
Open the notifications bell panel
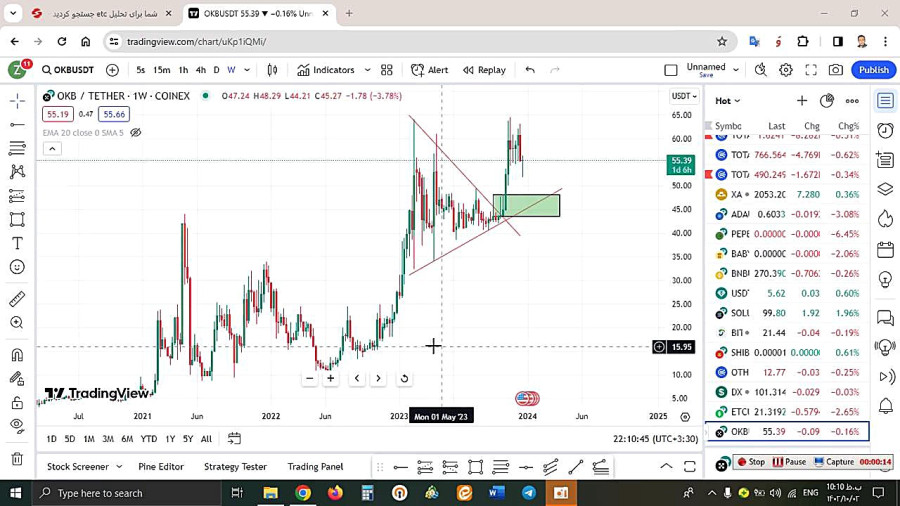pyautogui.click(x=885, y=406)
